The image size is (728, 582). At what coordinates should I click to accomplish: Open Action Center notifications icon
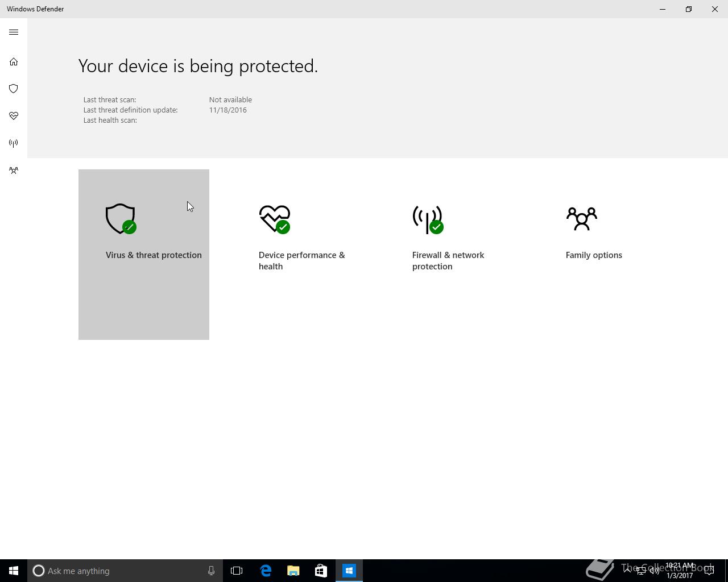(x=709, y=571)
